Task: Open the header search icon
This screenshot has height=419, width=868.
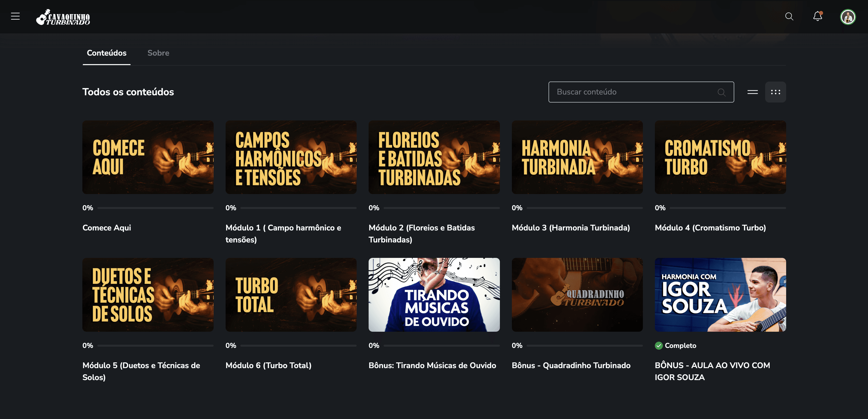Action: coord(789,16)
